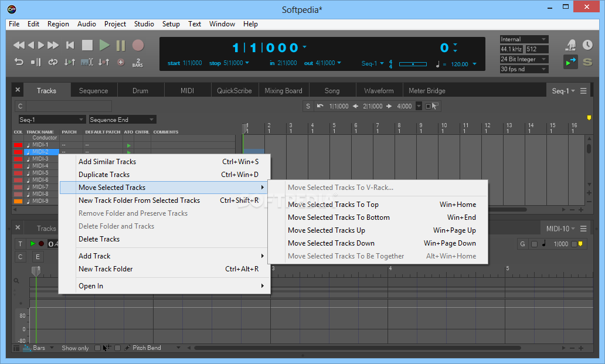605x364 pixels.
Task: Click the pencil icon beside Pitch Bend
Action: (127, 348)
